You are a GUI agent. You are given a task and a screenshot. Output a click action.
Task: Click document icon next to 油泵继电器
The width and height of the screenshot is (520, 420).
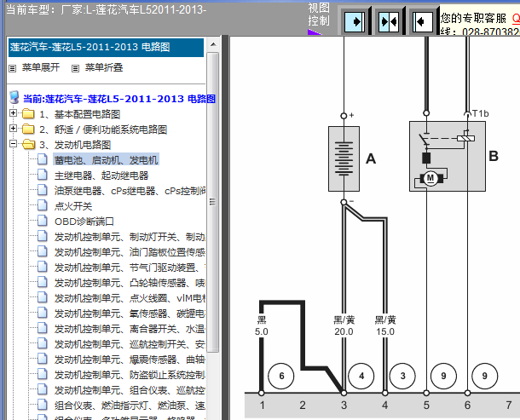42,190
